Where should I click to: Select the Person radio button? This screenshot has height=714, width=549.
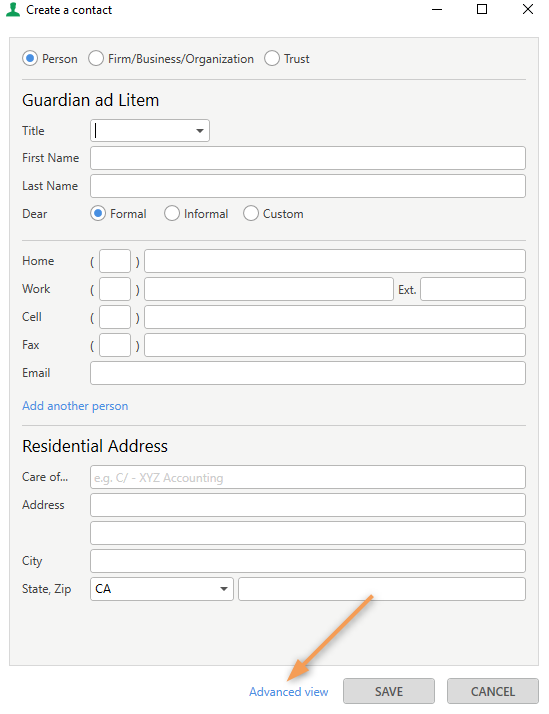tap(30, 59)
